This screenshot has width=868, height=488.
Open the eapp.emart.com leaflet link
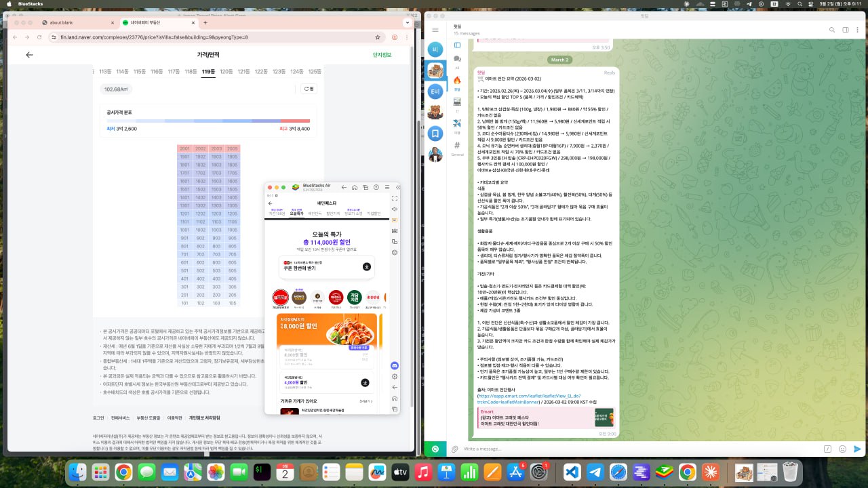coord(528,399)
